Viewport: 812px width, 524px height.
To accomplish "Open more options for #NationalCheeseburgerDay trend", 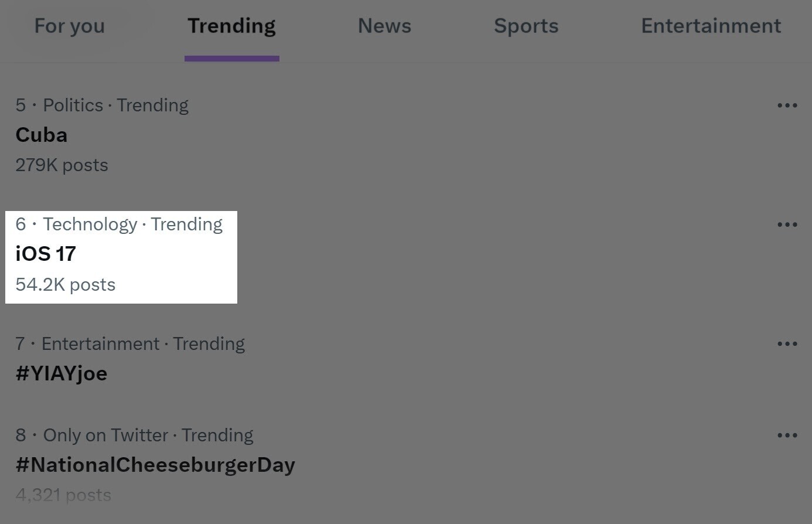I will [x=788, y=435].
